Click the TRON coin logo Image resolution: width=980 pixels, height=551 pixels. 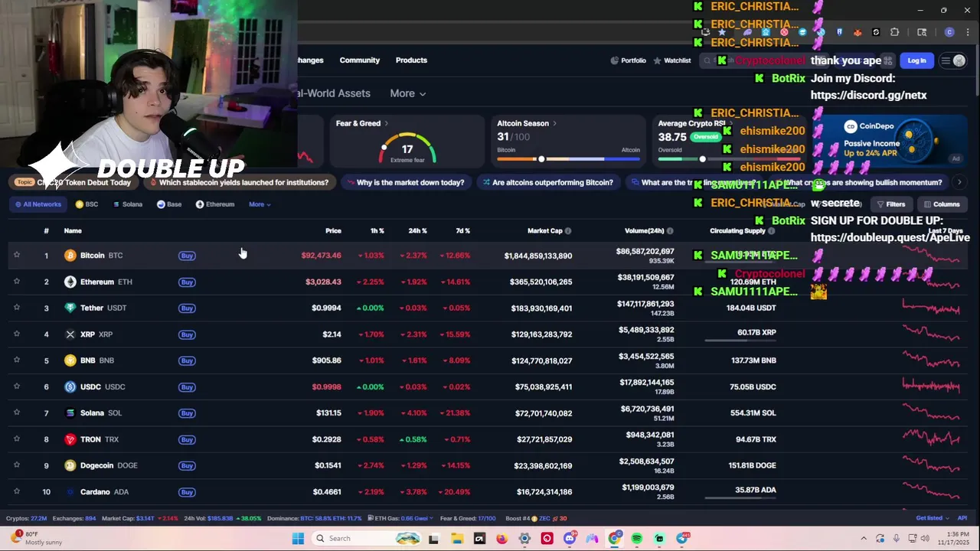pos(70,439)
